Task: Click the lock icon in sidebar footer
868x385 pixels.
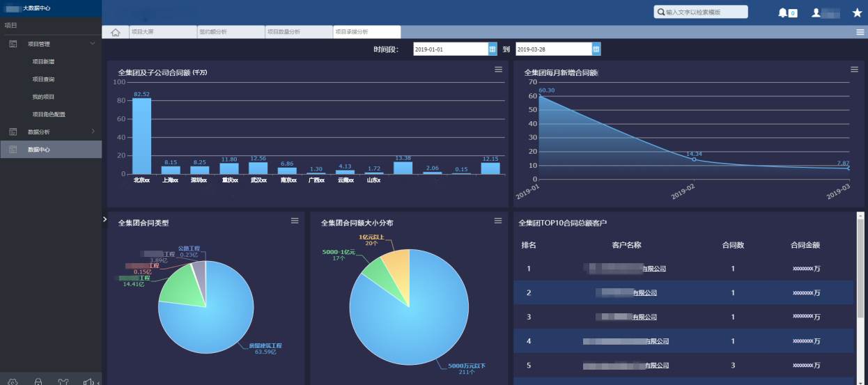Action: tap(38, 381)
